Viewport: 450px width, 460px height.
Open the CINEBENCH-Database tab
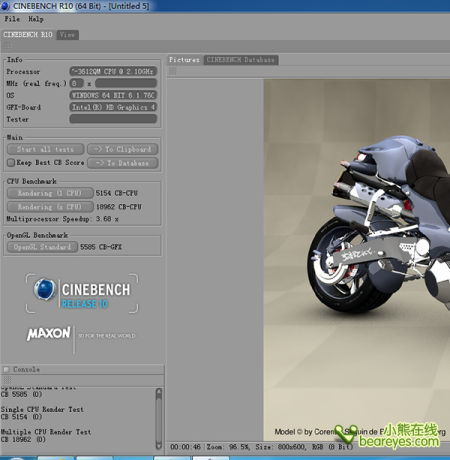tap(241, 60)
